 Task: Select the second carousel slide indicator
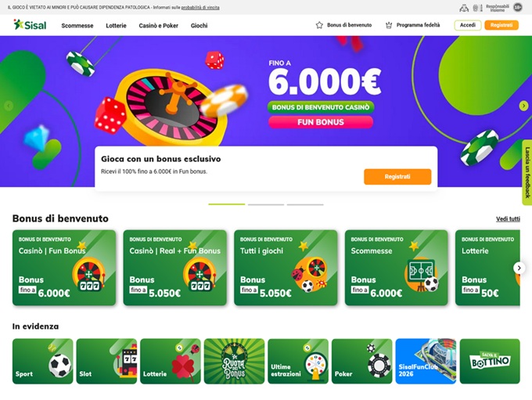click(x=266, y=204)
